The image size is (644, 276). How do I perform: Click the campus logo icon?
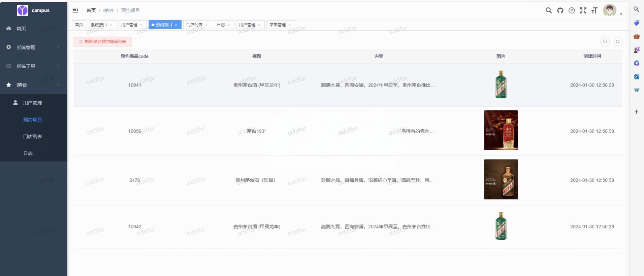(23, 10)
